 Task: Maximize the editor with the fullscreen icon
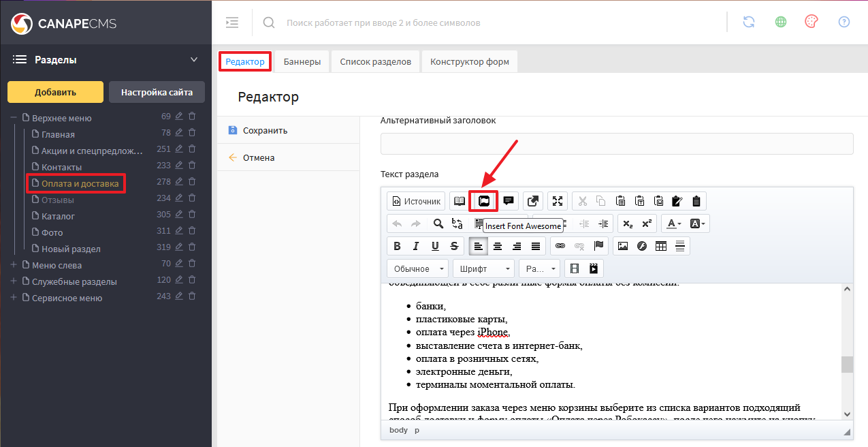(x=558, y=201)
